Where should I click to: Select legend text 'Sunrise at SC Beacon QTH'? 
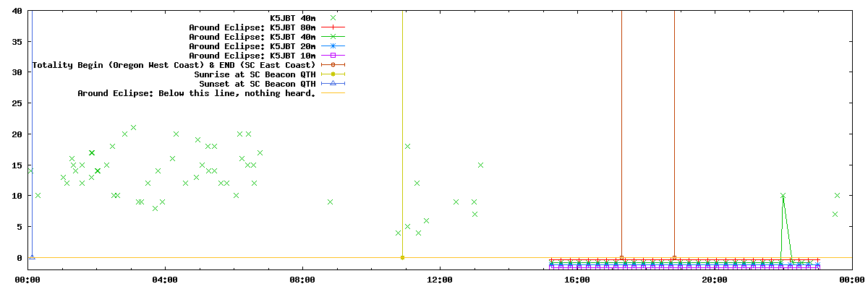[255, 74]
